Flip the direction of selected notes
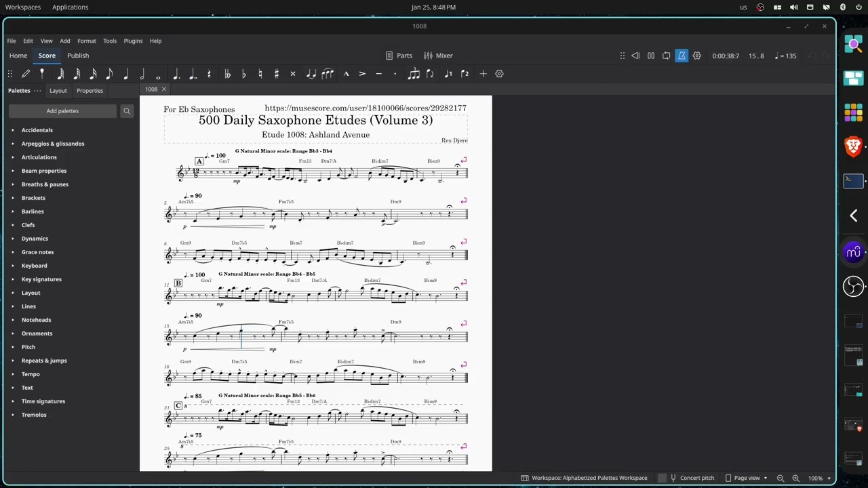Image resolution: width=868 pixels, height=488 pixels. click(x=430, y=74)
